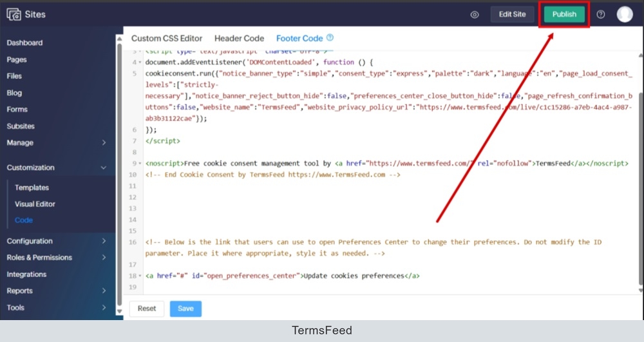Click the Sites title text

click(x=35, y=14)
